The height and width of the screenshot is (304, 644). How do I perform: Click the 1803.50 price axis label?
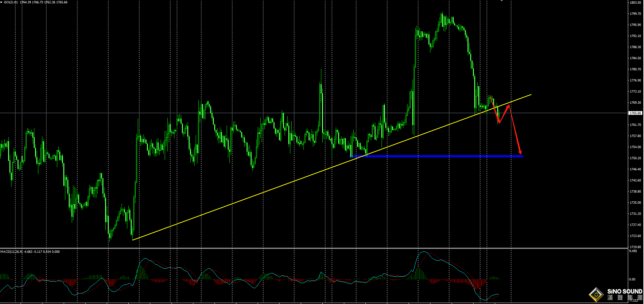click(x=635, y=3)
